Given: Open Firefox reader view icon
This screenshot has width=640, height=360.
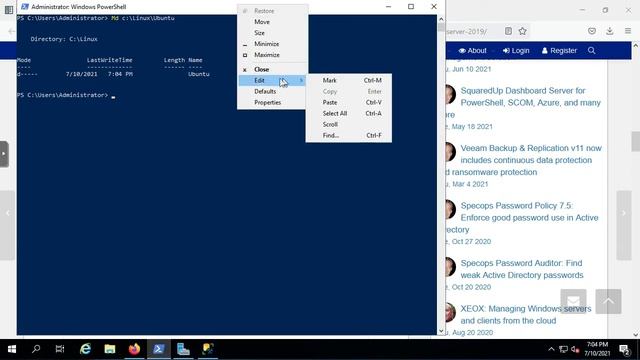Looking at the screenshot, I should (x=508, y=31).
